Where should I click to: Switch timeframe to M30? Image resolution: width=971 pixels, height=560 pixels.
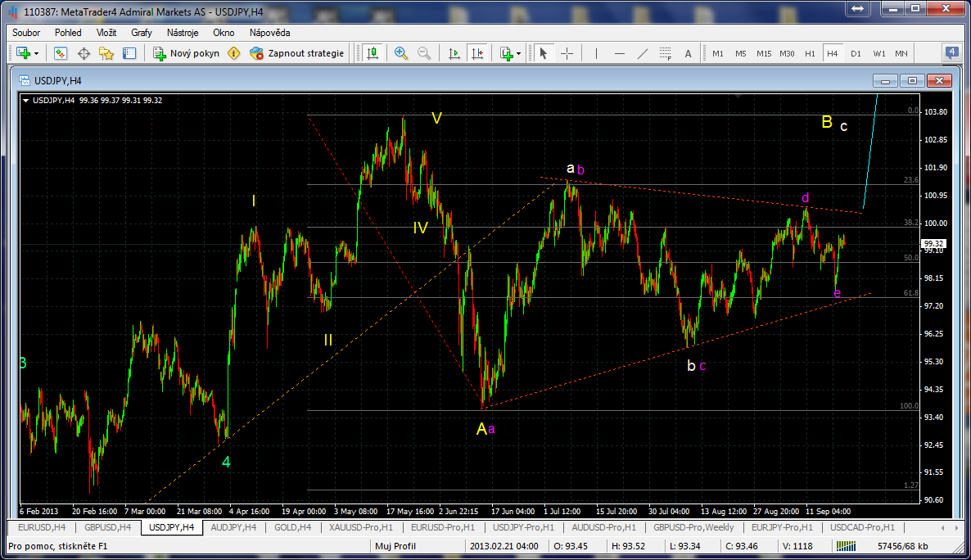point(787,53)
